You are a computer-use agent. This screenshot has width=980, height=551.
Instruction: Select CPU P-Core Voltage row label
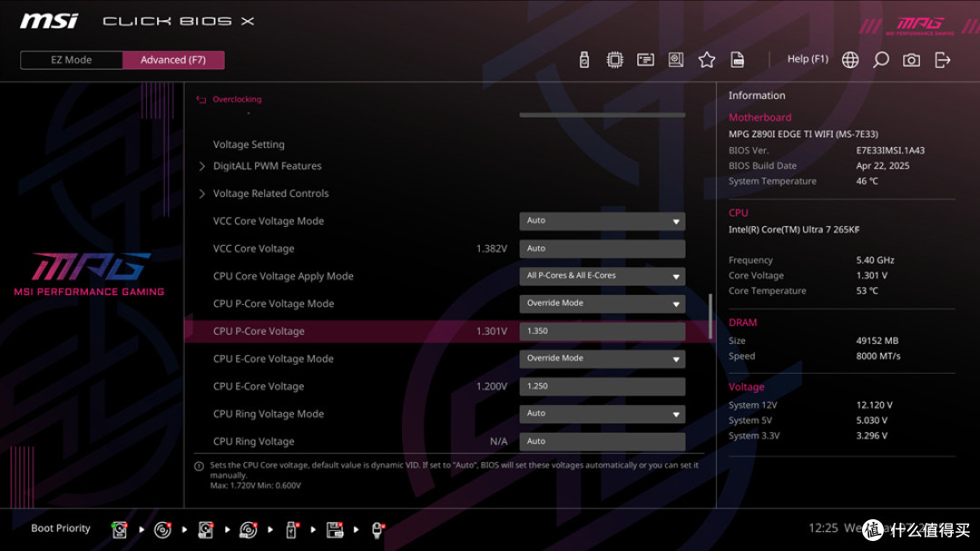[x=259, y=330]
